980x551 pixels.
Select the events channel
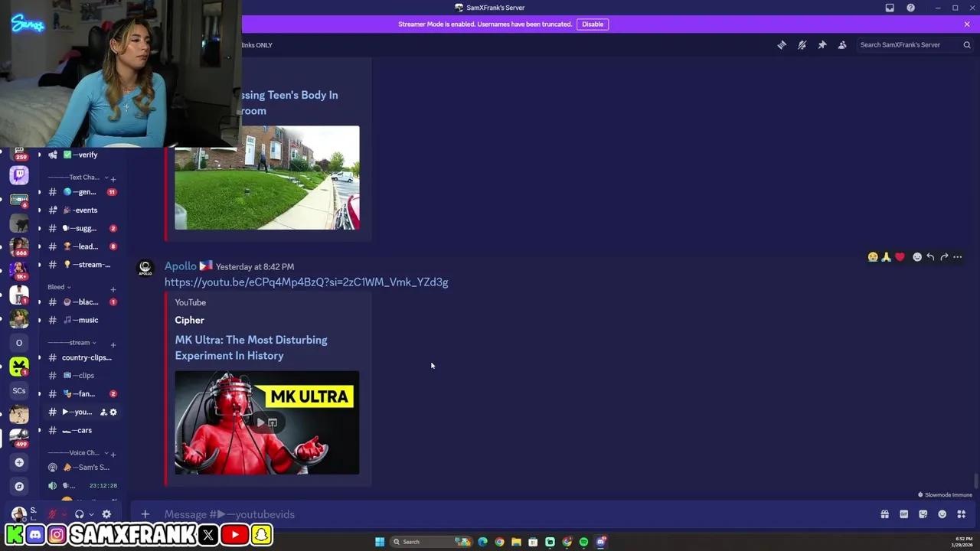pyautogui.click(x=81, y=210)
